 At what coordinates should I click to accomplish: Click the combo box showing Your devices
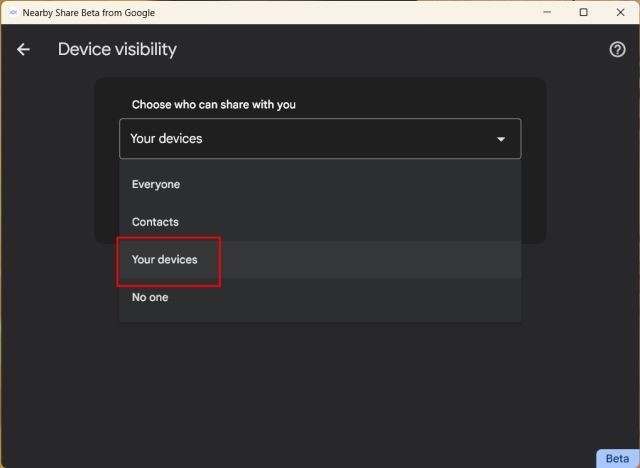(x=320, y=139)
